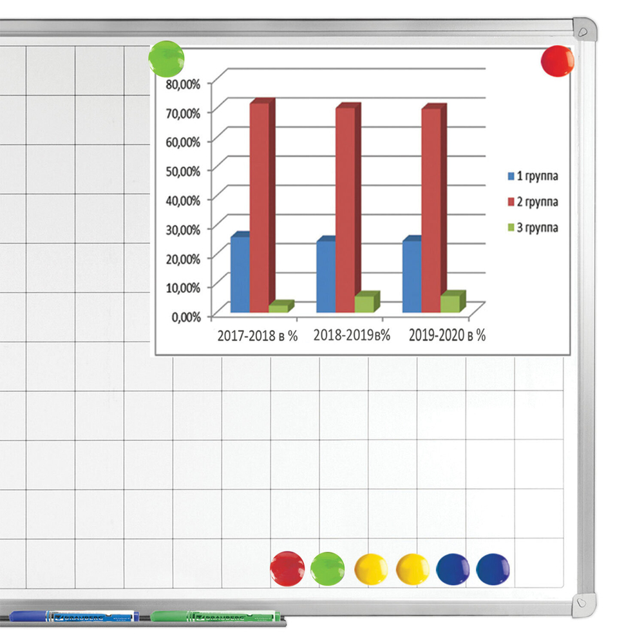This screenshot has height=644, width=644.
Task: Click the red magnet pinning the chart corner
Action: 557,61
